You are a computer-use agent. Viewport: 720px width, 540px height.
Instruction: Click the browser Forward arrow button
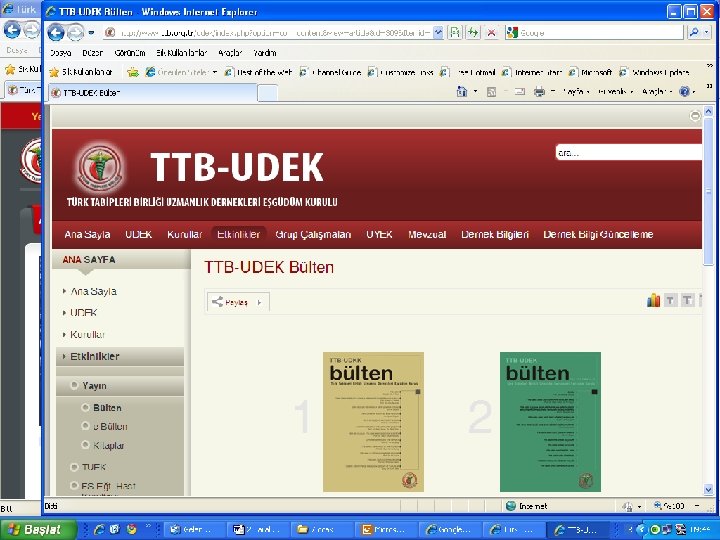[x=75, y=33]
